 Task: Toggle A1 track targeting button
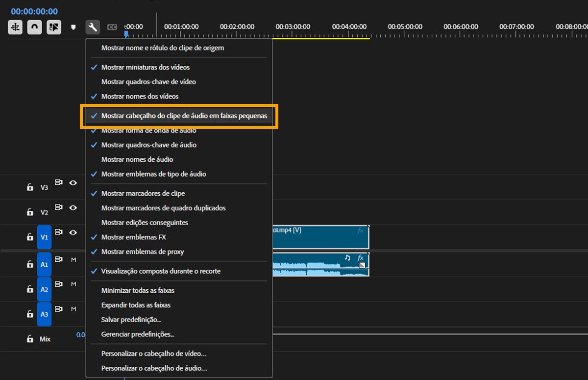click(44, 264)
